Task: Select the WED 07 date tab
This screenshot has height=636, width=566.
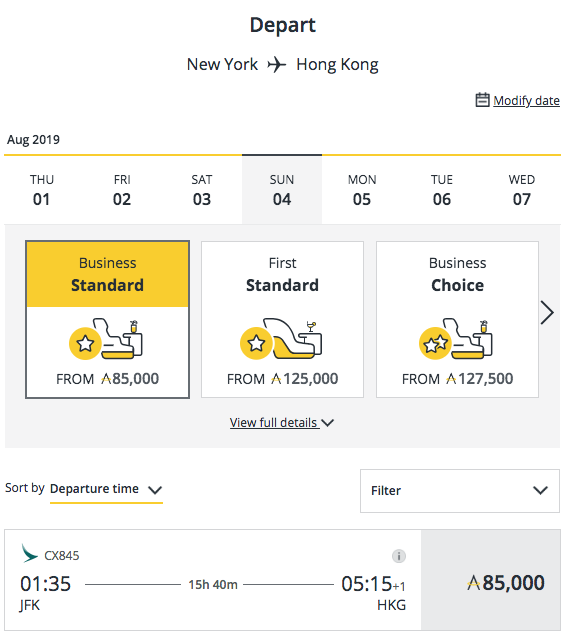Action: point(521,190)
